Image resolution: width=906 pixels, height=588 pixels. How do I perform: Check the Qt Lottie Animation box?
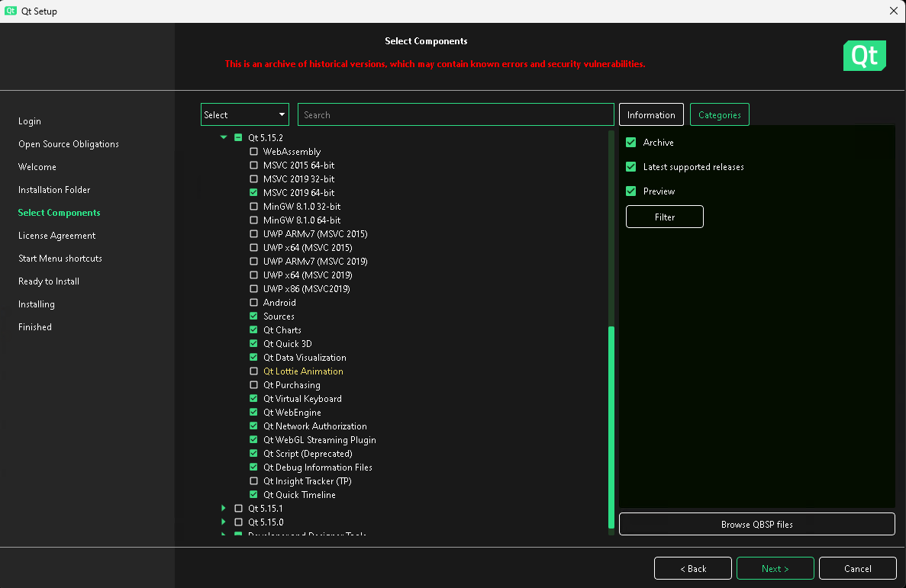pyautogui.click(x=253, y=371)
